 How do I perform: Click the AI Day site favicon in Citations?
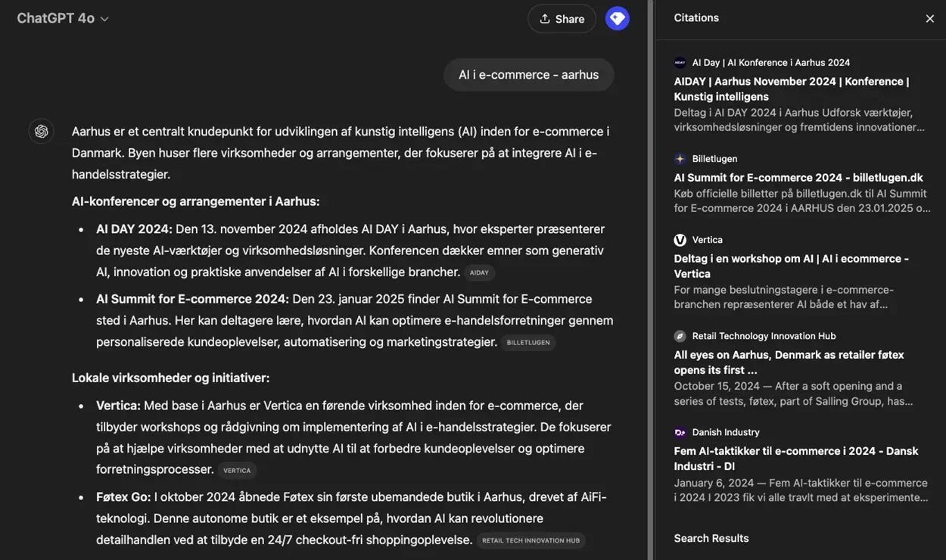(680, 63)
